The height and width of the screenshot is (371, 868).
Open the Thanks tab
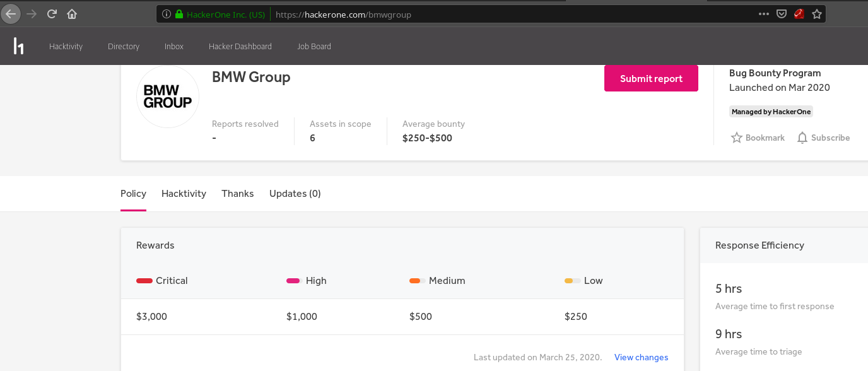[238, 194]
